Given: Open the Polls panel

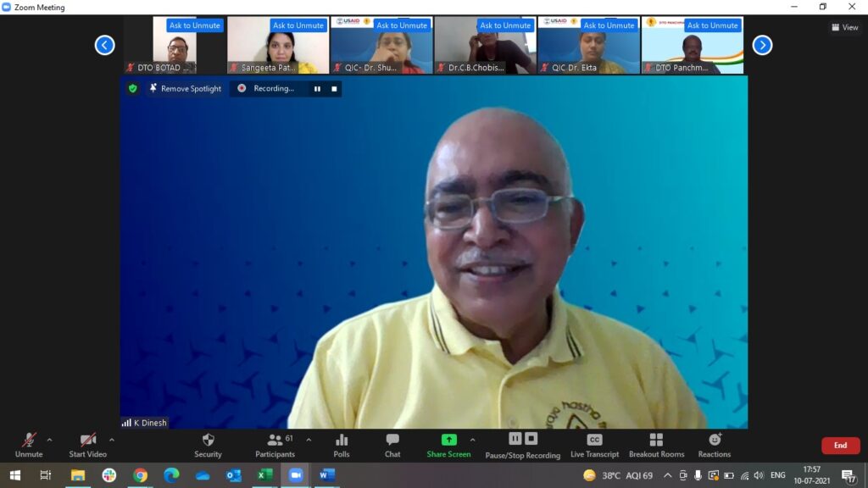Looking at the screenshot, I should (x=342, y=441).
